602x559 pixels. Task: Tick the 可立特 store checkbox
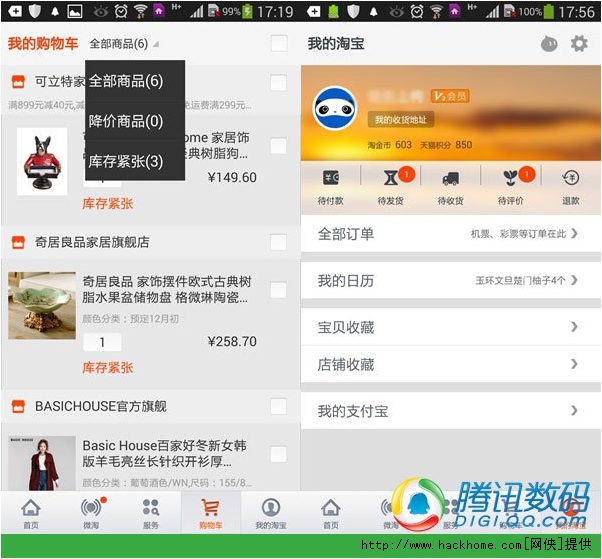click(279, 82)
